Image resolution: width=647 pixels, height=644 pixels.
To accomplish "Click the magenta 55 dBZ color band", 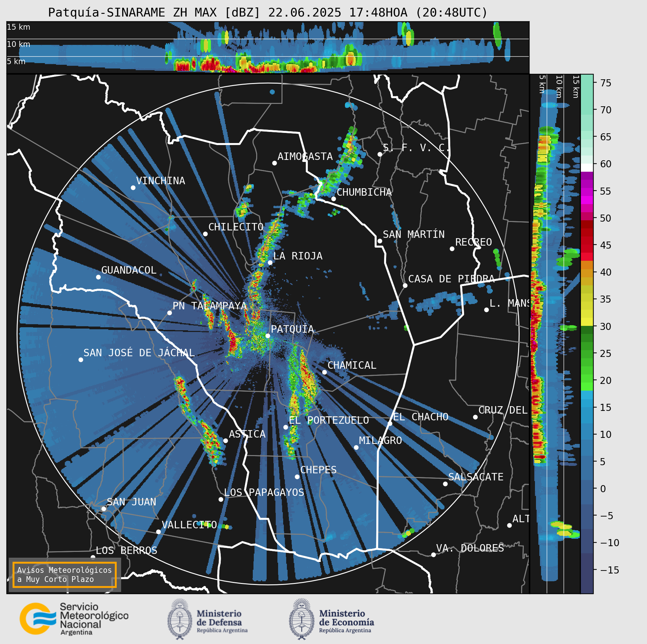I will point(587,191).
